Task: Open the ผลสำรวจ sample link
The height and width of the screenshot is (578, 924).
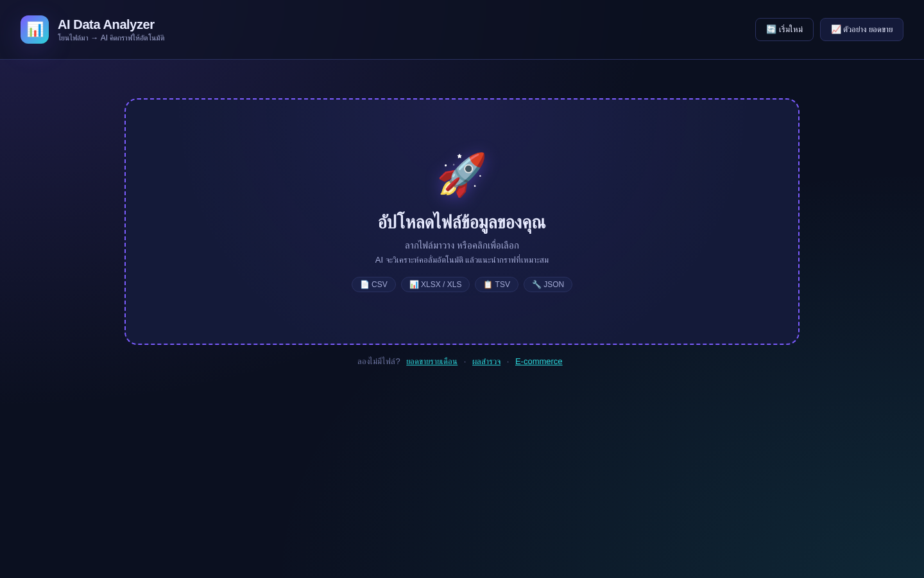Action: pyautogui.click(x=486, y=362)
